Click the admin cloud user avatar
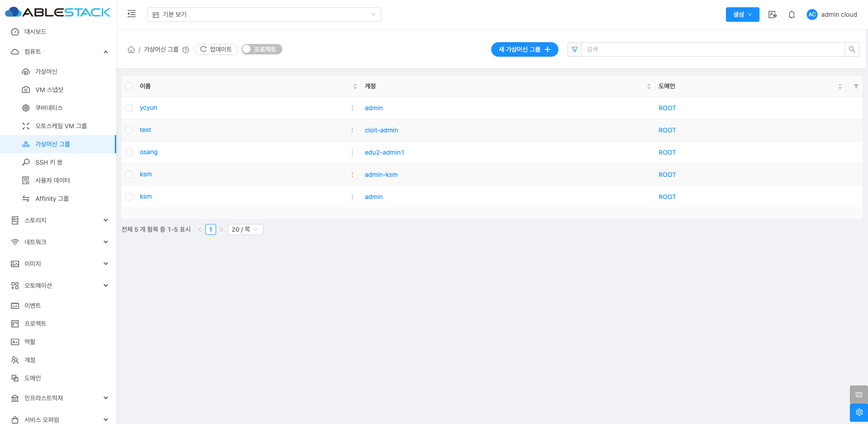This screenshot has height=424, width=868. [x=812, y=15]
